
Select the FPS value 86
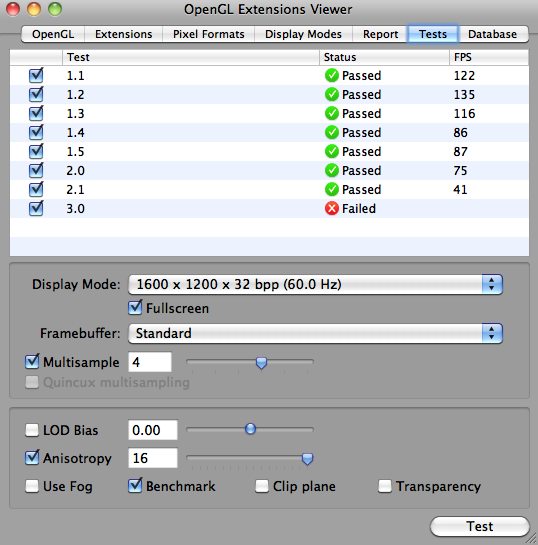tap(460, 132)
